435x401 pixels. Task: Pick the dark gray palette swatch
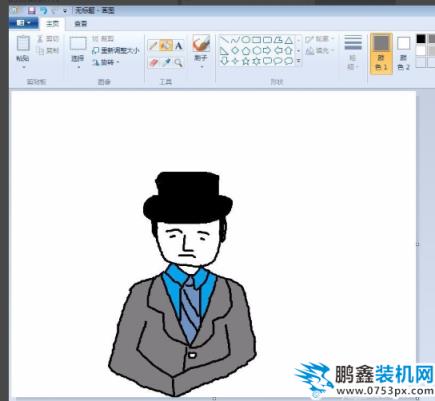click(432, 39)
